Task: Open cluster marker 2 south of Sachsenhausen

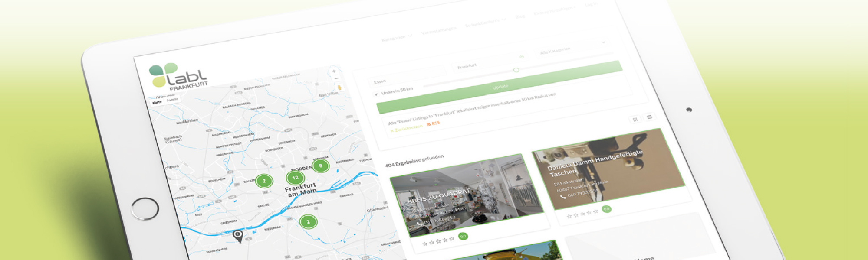Action: tap(308, 222)
